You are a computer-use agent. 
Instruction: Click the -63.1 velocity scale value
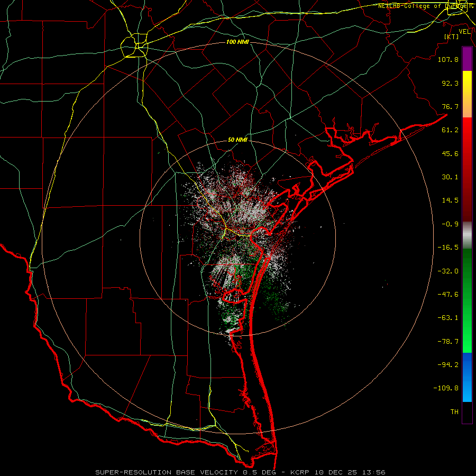pos(448,318)
